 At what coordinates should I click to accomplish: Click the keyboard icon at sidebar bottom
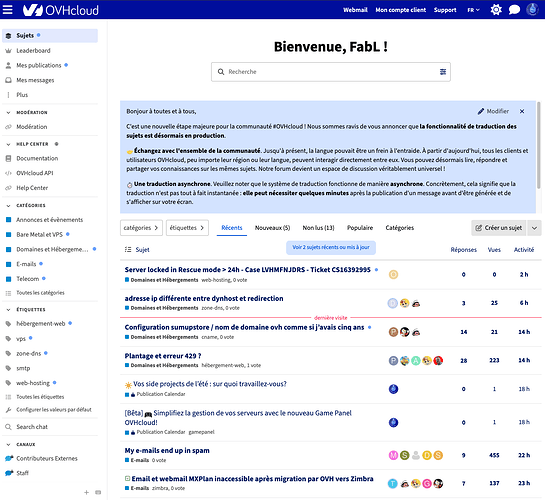(98, 492)
